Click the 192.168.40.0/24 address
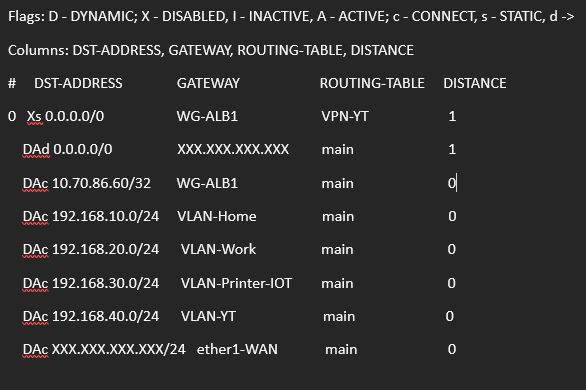The width and height of the screenshot is (586, 390). 105,316
